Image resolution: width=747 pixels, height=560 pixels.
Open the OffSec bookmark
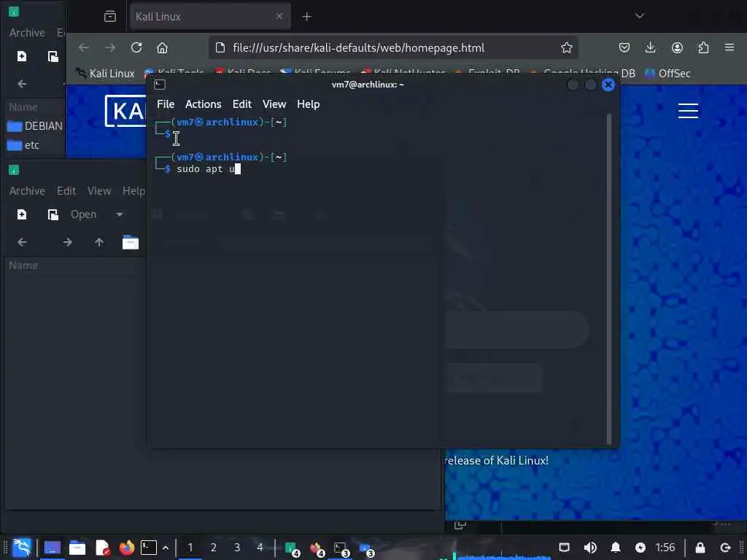point(667,74)
